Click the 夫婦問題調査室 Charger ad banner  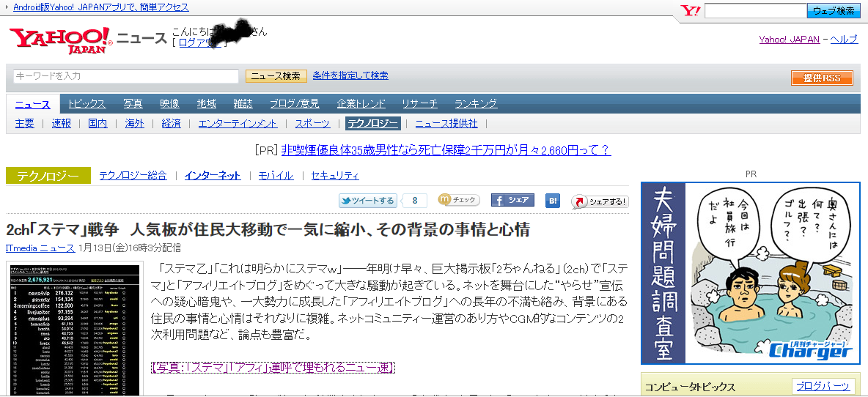(751, 274)
